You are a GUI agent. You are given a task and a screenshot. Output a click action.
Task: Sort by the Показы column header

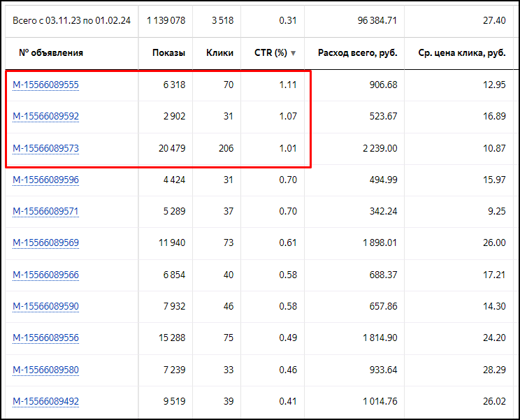(168, 53)
